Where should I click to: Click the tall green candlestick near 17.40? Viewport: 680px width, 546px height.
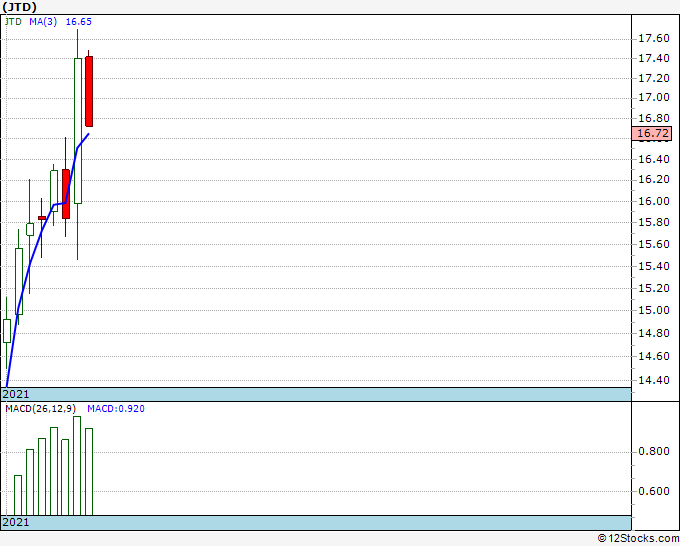pos(78,130)
